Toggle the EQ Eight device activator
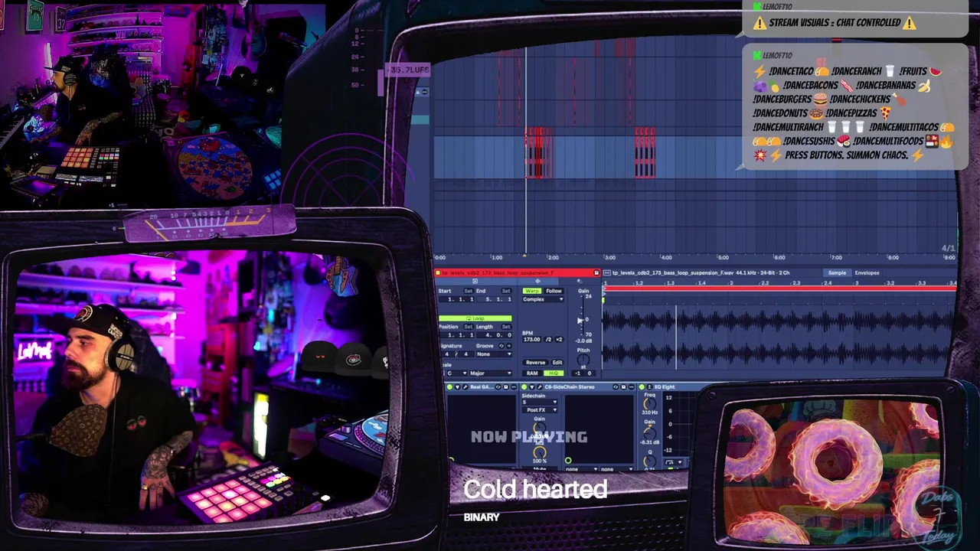980x551 pixels. pos(642,387)
